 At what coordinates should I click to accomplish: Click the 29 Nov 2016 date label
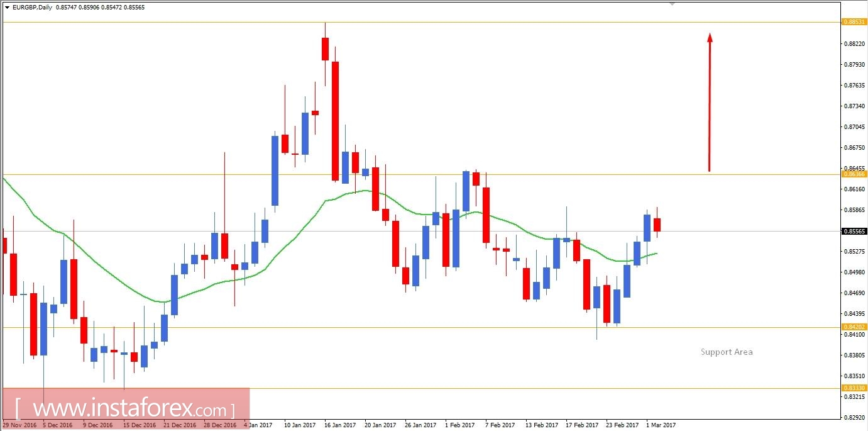click(x=19, y=425)
